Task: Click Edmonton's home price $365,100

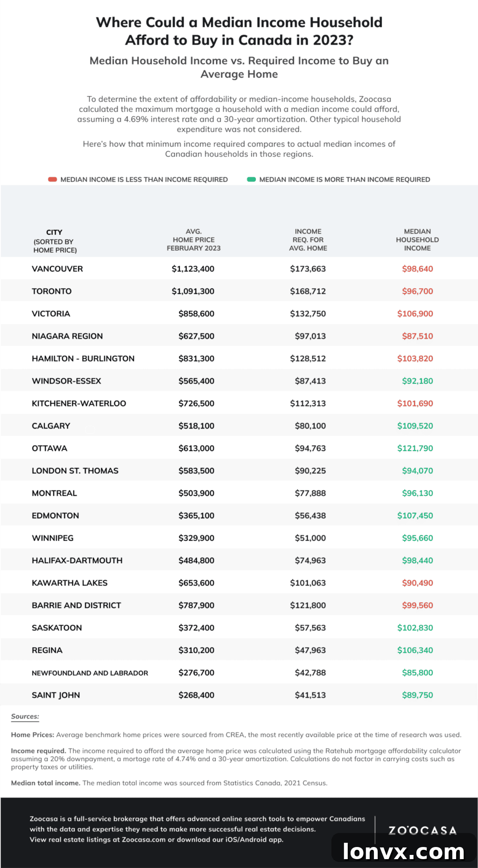Action: [x=197, y=515]
